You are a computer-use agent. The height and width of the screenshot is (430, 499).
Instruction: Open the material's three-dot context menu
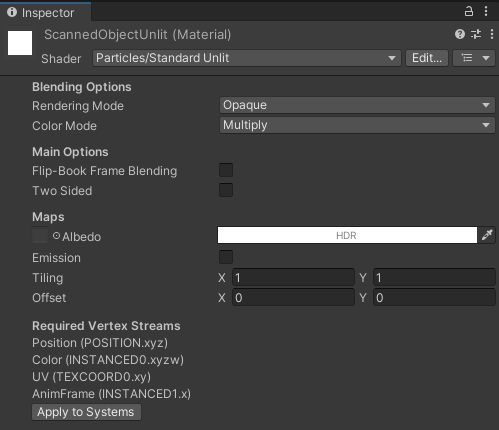click(x=492, y=34)
